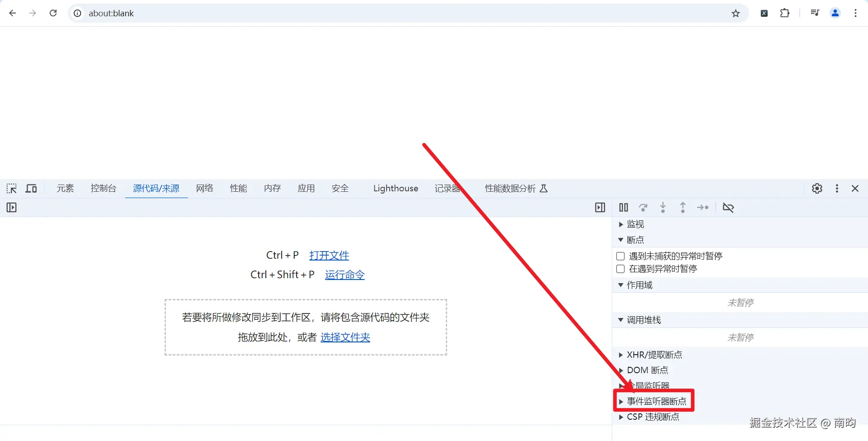Click the 打开文件 link
Viewport: 868px width, 441px height.
(329, 255)
